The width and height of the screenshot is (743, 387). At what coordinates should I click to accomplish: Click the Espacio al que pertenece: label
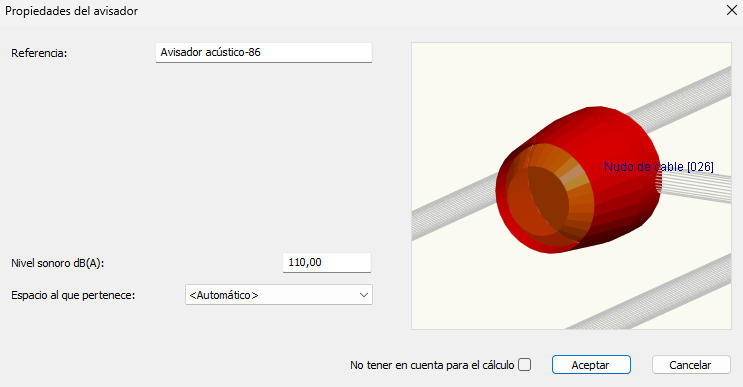[x=73, y=295]
